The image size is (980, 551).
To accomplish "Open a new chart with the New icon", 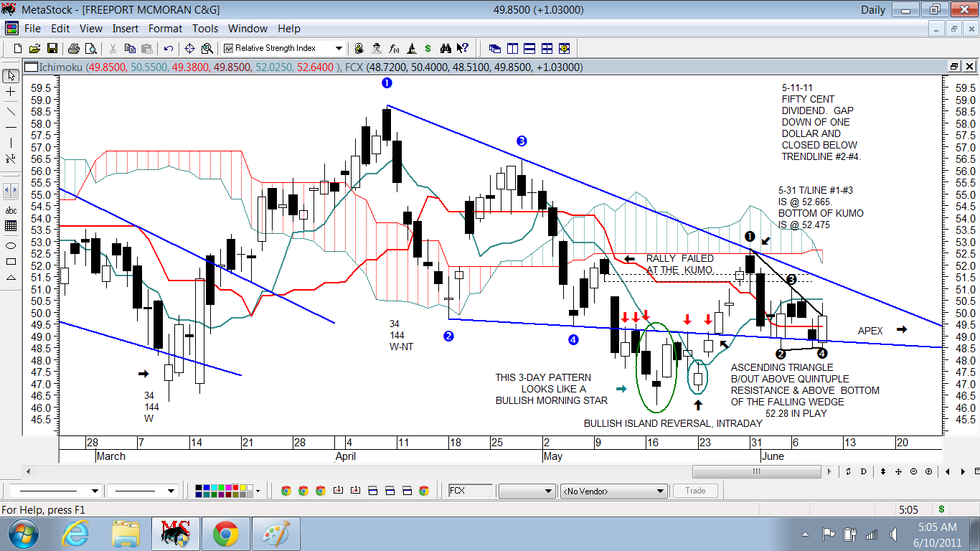I will (17, 48).
